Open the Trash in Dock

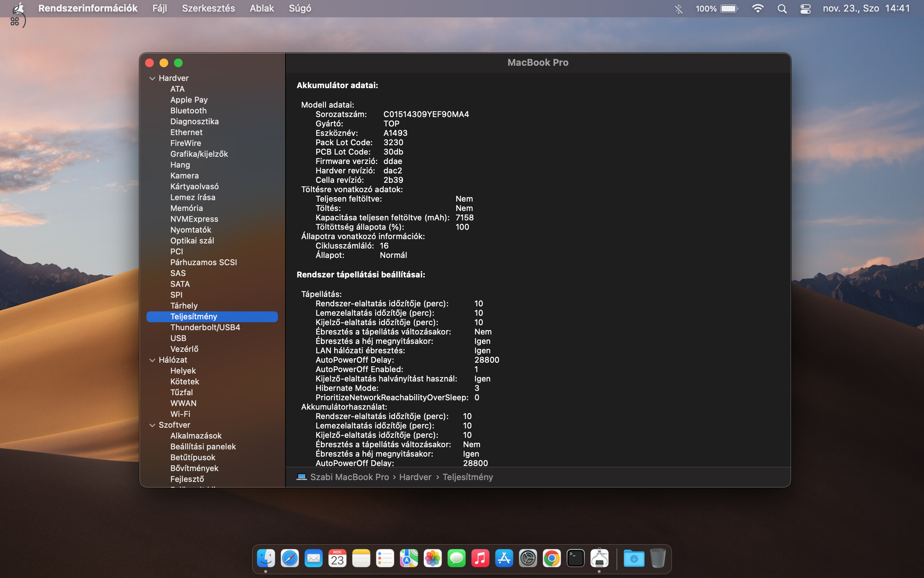tap(658, 558)
